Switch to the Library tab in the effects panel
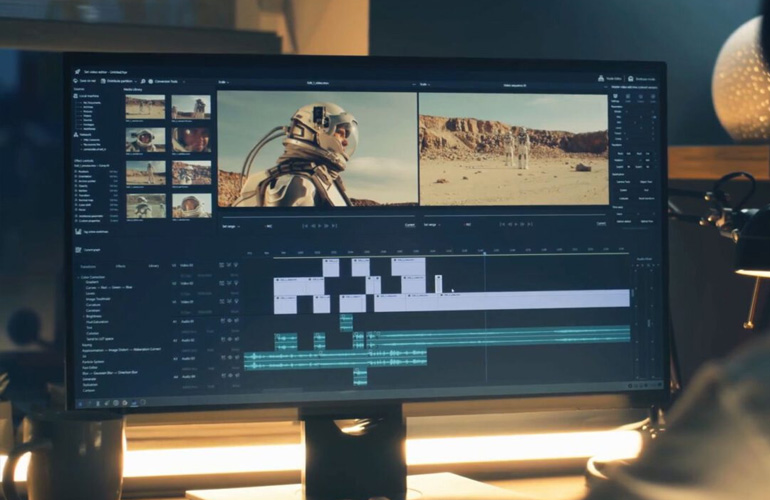This screenshot has width=770, height=500. tap(153, 266)
